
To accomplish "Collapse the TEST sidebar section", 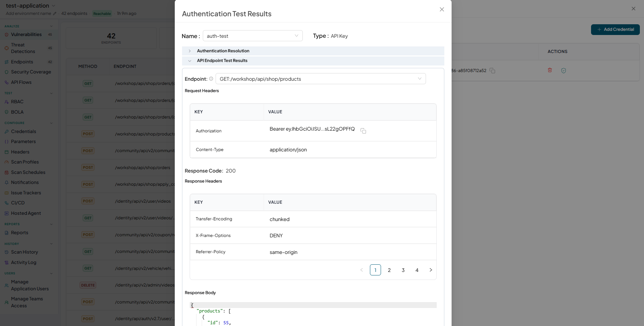I will click(x=51, y=93).
